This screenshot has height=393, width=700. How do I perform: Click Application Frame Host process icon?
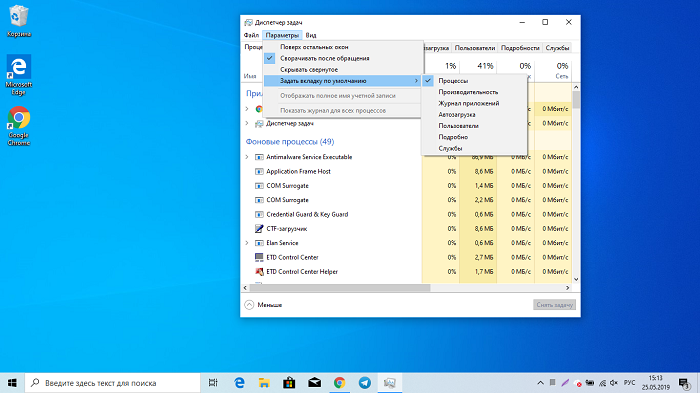tap(259, 171)
